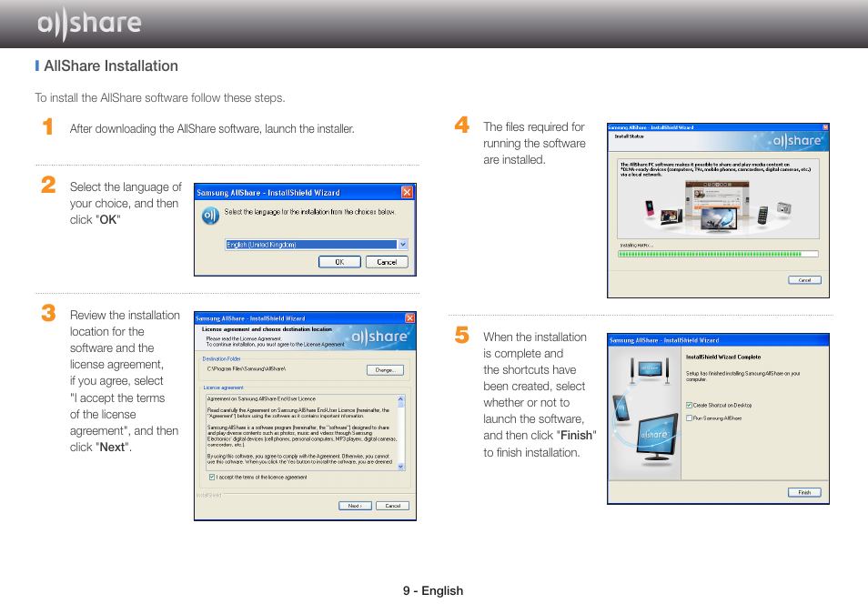The width and height of the screenshot is (868, 614).
Task: Click the license agreement scrollbar down arrow
Action: coord(400,466)
